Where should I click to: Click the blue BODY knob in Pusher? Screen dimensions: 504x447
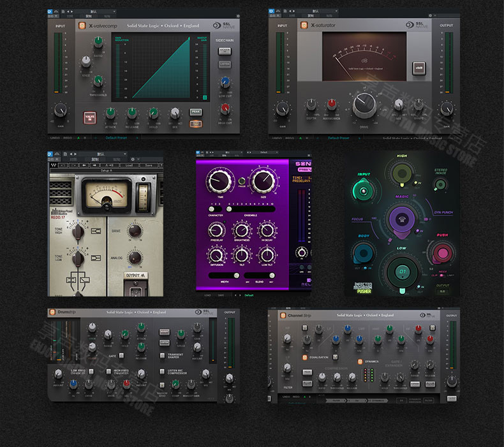pyautogui.click(x=364, y=253)
